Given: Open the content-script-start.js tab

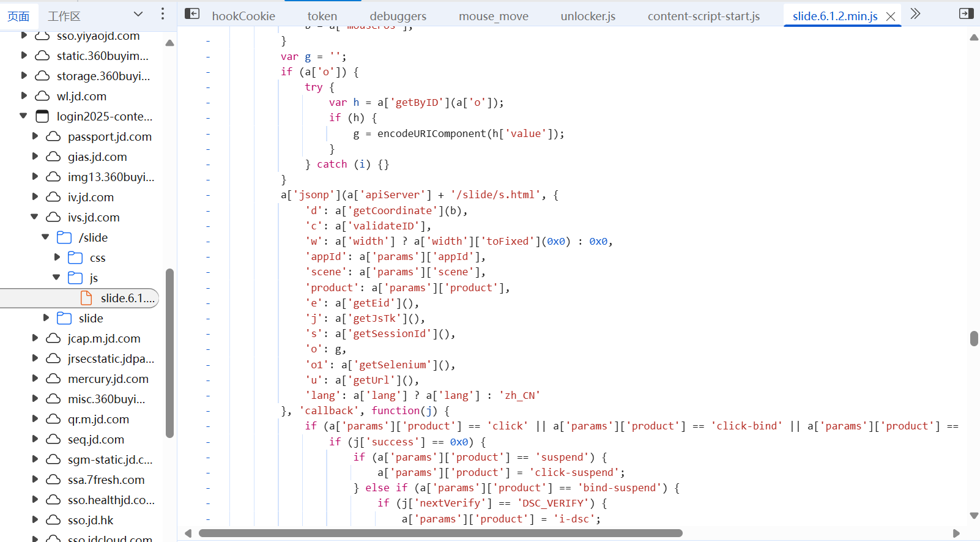Looking at the screenshot, I should tap(703, 17).
